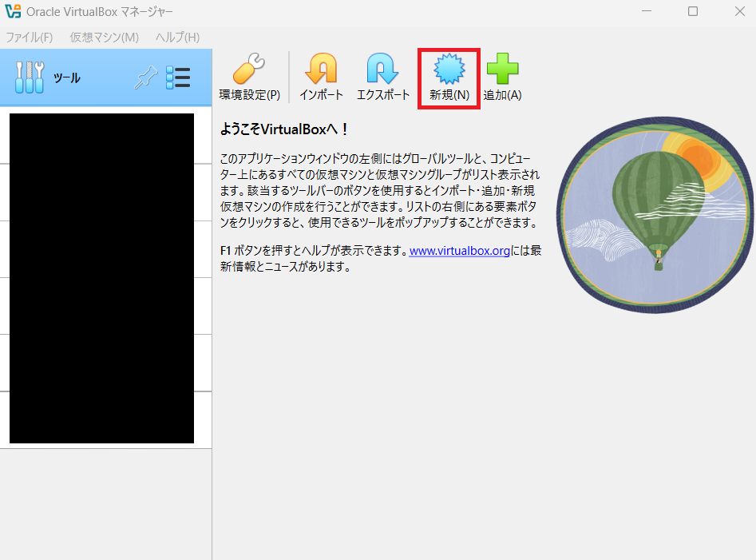Click the エクスポート appliance export icon
Viewport: 756px width, 560px height.
point(382,70)
